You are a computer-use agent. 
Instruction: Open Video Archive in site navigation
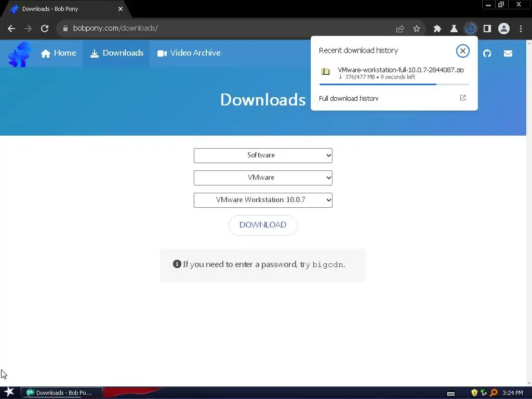[x=189, y=53]
